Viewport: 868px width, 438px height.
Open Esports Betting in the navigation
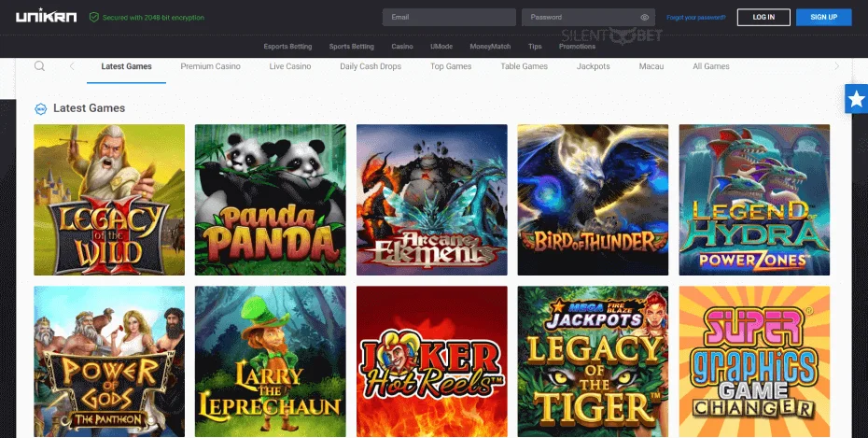pyautogui.click(x=287, y=47)
